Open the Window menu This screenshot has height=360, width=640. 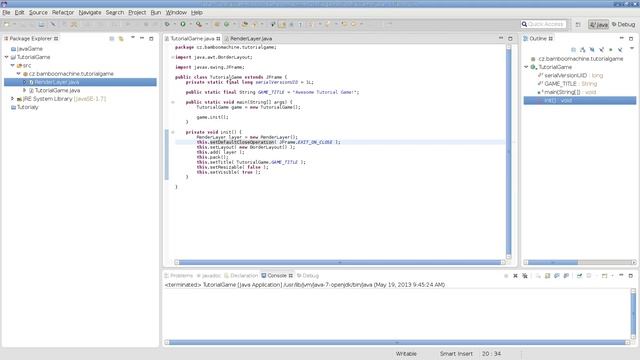coord(176,13)
